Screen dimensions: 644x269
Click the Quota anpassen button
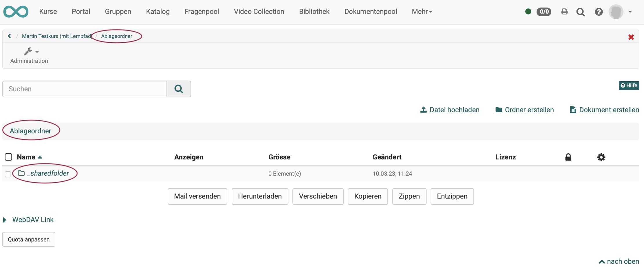coord(28,239)
